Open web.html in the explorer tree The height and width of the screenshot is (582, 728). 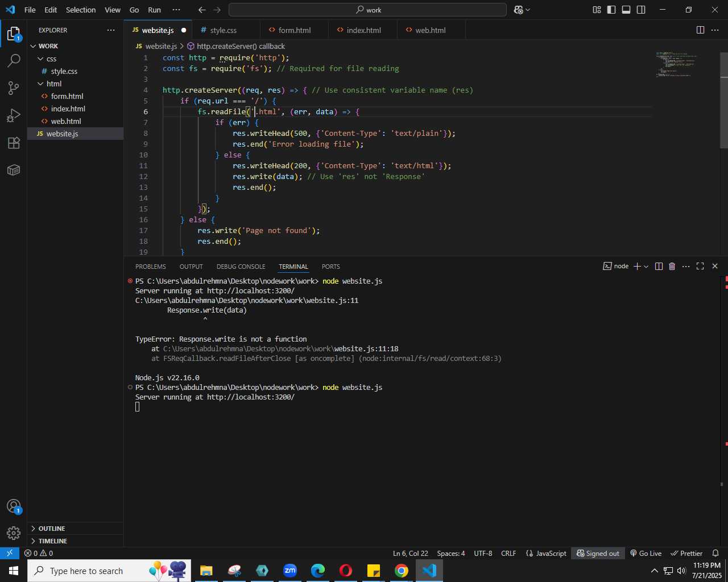(x=75, y=121)
